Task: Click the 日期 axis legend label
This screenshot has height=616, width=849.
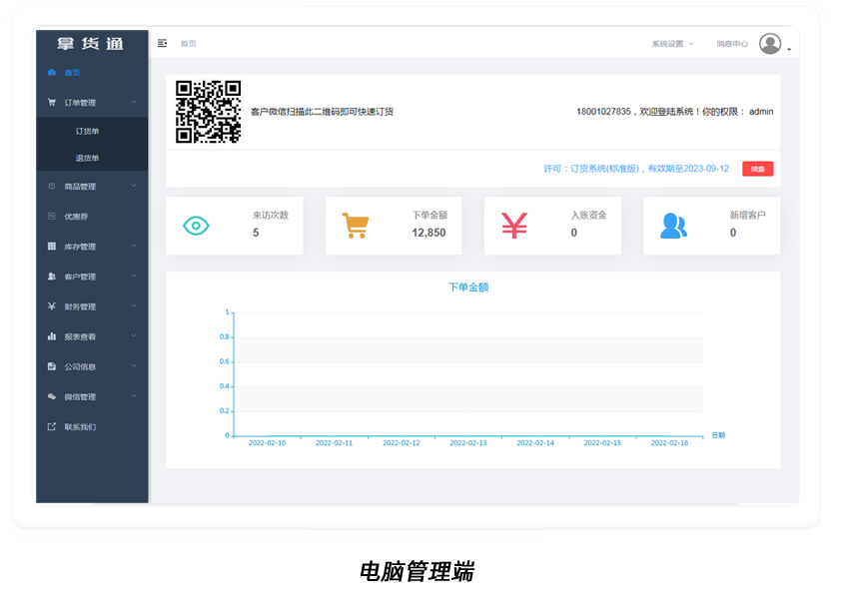Action: coord(718,435)
